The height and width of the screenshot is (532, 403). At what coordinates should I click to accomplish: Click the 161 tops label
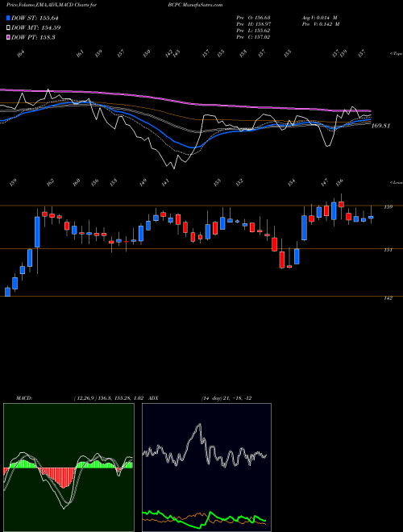[x=80, y=54]
